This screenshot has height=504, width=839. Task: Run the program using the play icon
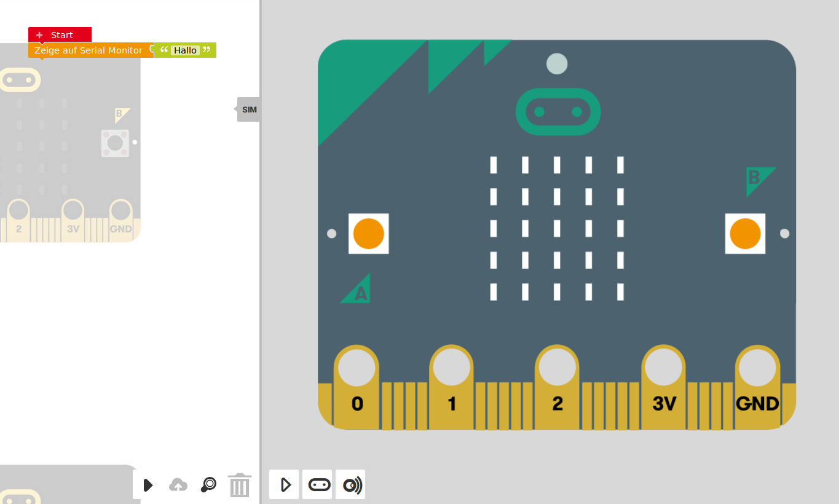click(148, 485)
